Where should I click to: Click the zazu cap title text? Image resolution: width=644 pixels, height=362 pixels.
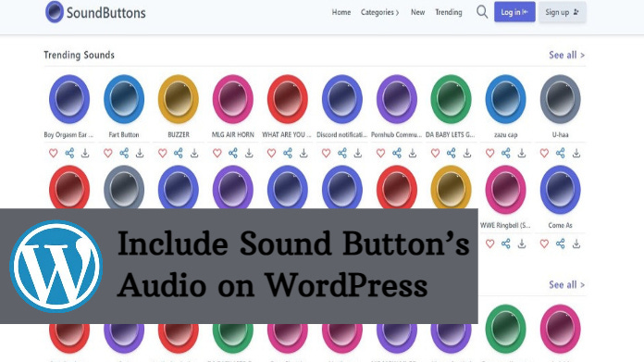point(505,135)
